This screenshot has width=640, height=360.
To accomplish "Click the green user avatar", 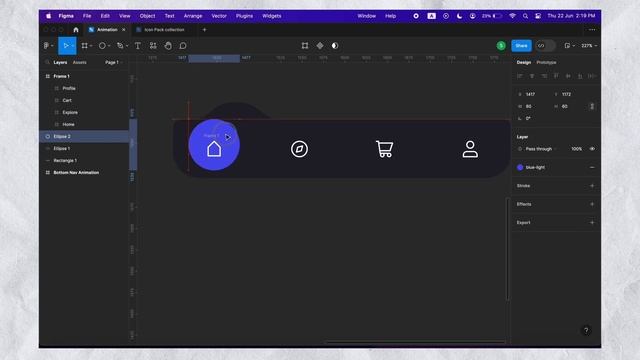I will tap(501, 46).
